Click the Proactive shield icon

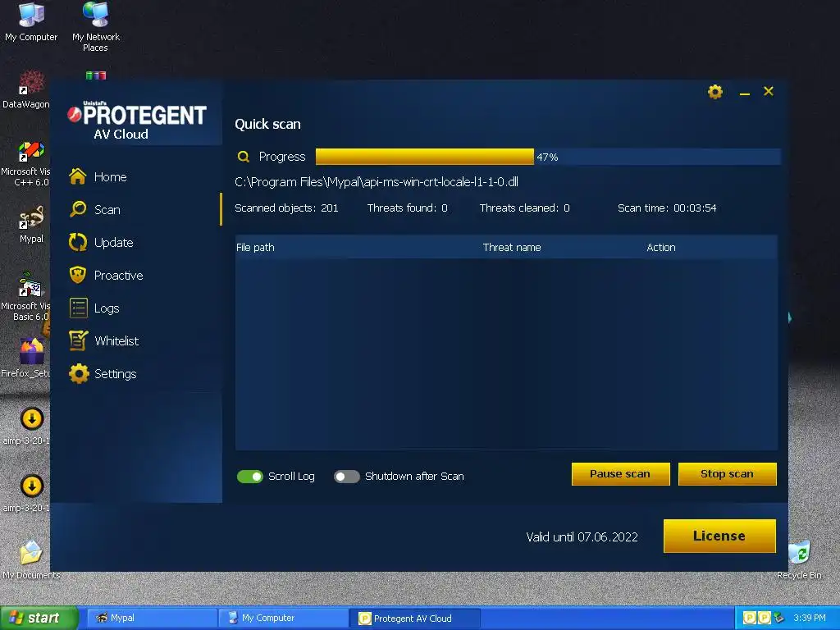point(78,275)
